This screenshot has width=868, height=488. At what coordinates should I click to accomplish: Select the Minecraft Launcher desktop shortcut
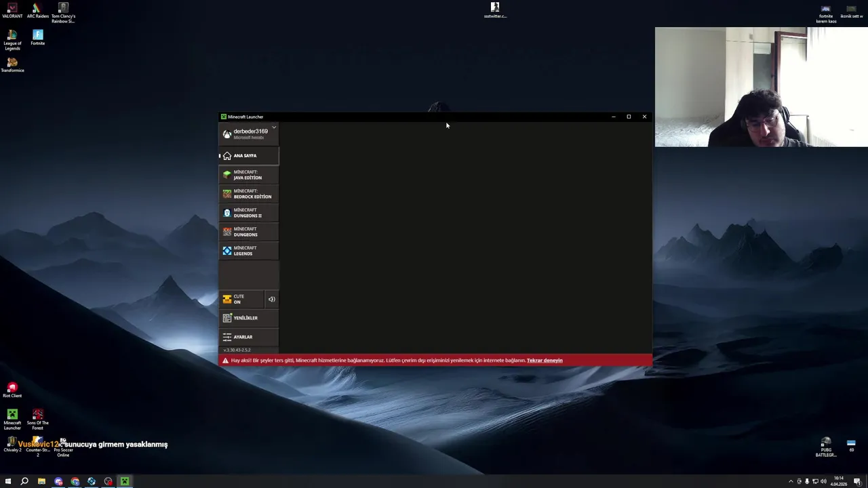pyautogui.click(x=12, y=420)
